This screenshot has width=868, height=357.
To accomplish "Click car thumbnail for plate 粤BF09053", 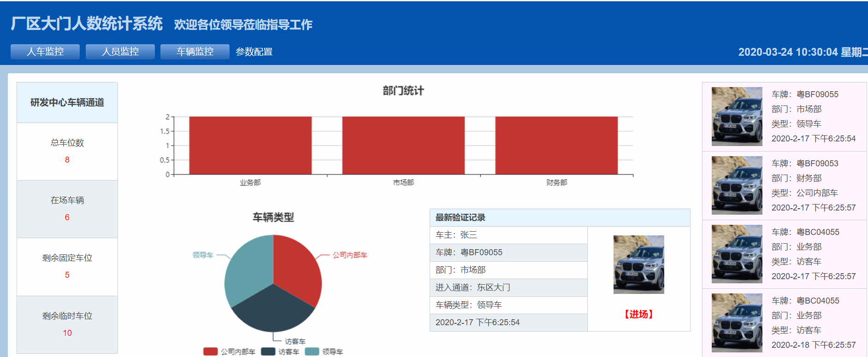I will tap(737, 185).
